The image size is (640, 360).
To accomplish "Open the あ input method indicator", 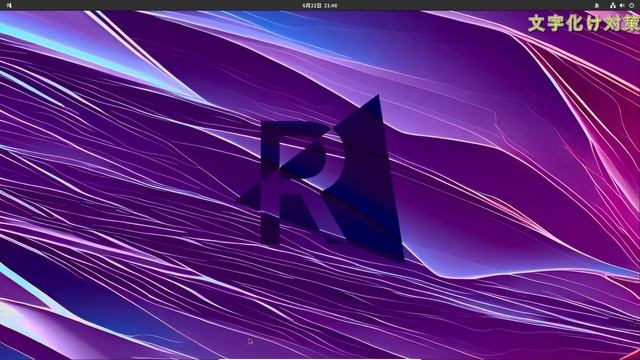I will click(x=596, y=5).
